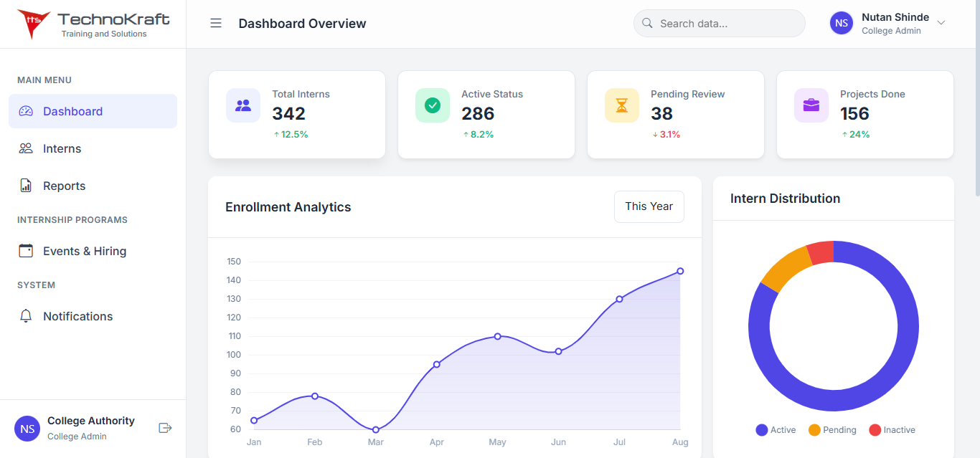Screen dimensions: 980x458
Task: Open the This Year period selector
Action: pos(649,206)
